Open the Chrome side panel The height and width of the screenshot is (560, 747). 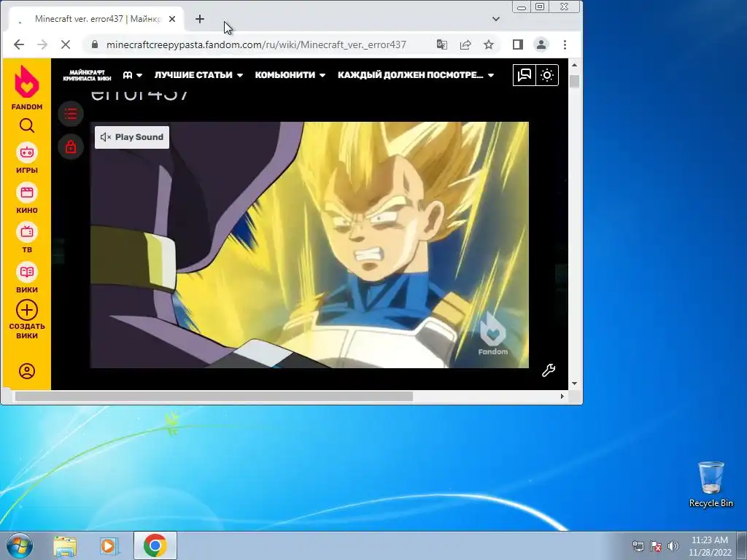(518, 44)
